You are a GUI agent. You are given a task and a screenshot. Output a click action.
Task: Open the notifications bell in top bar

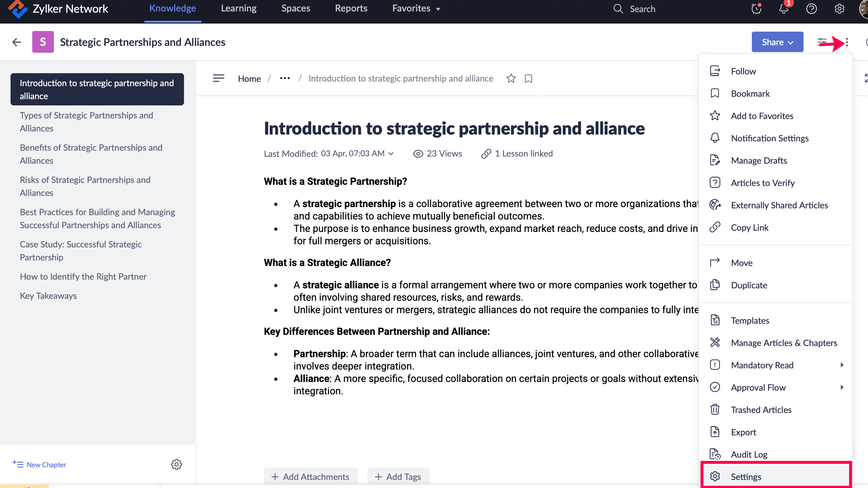tap(784, 9)
